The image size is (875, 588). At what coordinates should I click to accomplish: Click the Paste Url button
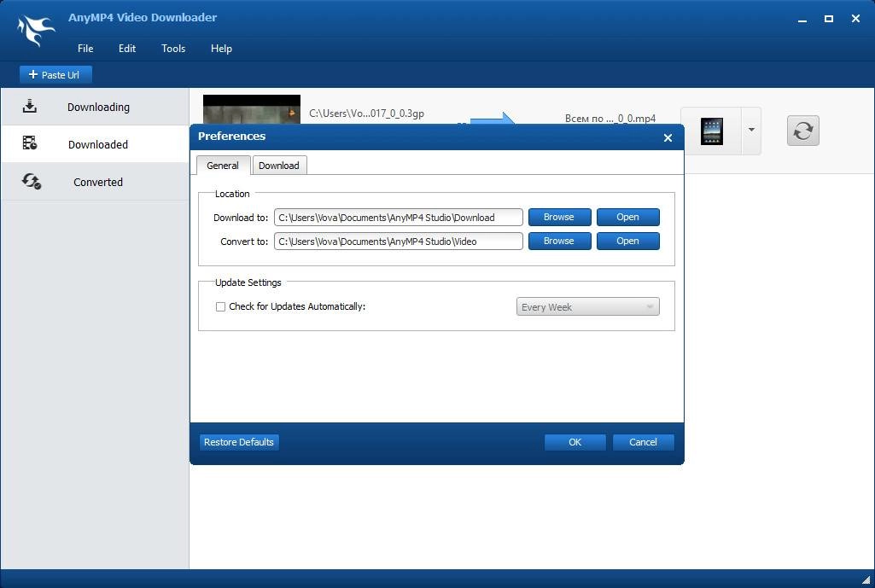click(x=55, y=75)
